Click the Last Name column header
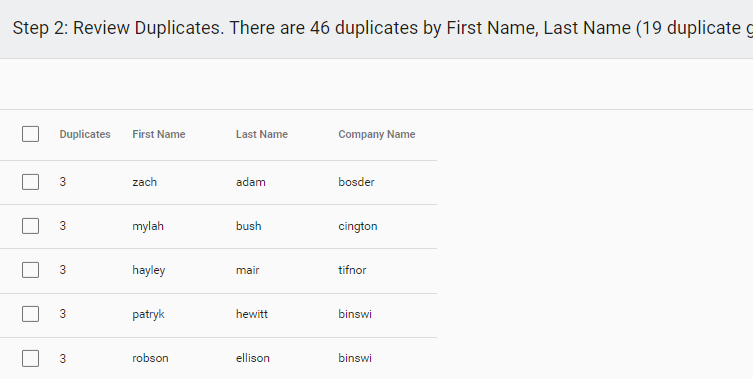This screenshot has width=753, height=379. 262,134
